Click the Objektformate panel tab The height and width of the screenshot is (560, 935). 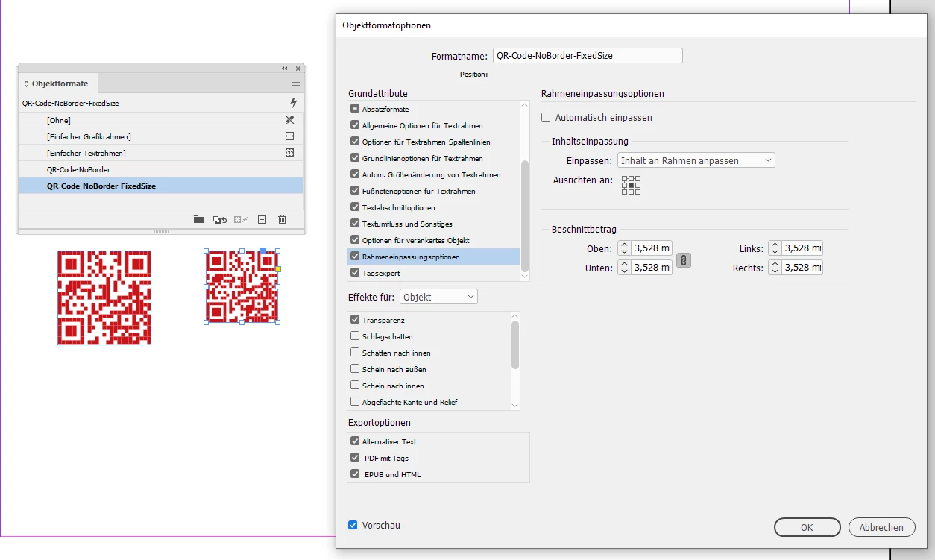pyautogui.click(x=58, y=84)
